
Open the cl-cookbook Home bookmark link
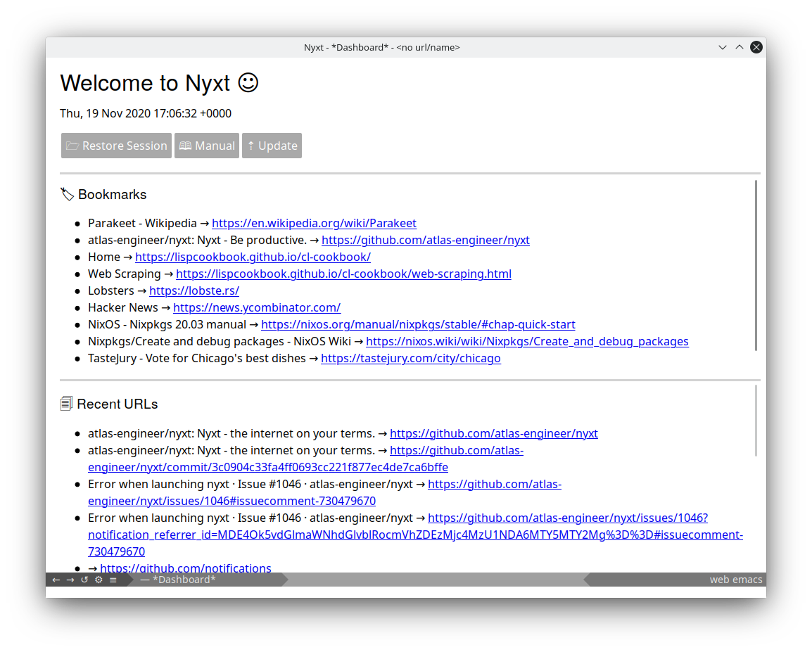253,257
